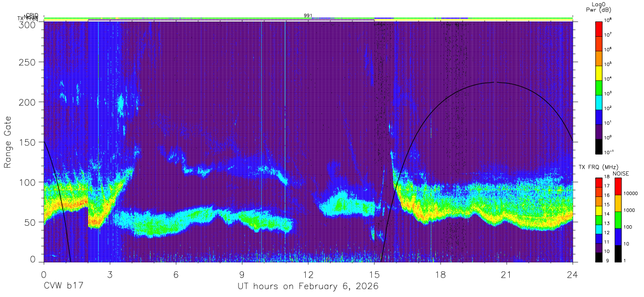
Task: Click the 'TX FRQ (MHz)' colorbar title
Action: (x=598, y=167)
